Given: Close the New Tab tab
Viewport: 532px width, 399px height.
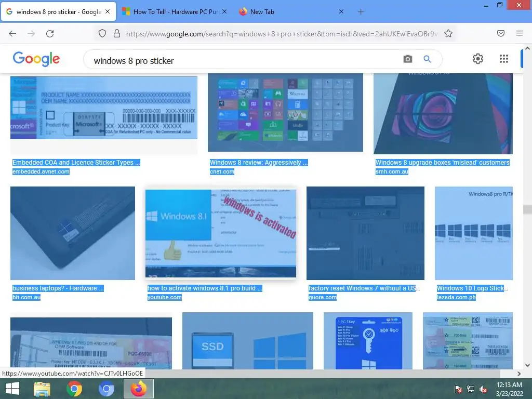Looking at the screenshot, I should click(x=341, y=11).
